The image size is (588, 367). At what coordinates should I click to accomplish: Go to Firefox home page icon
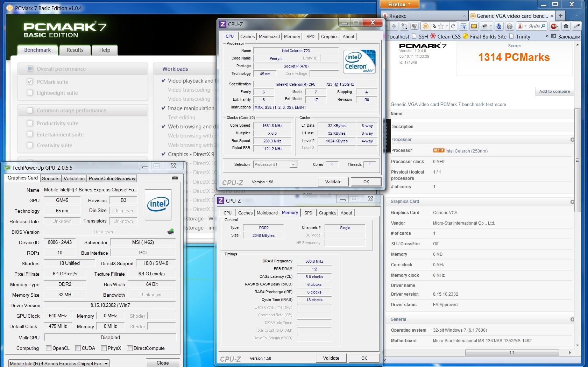(566, 26)
